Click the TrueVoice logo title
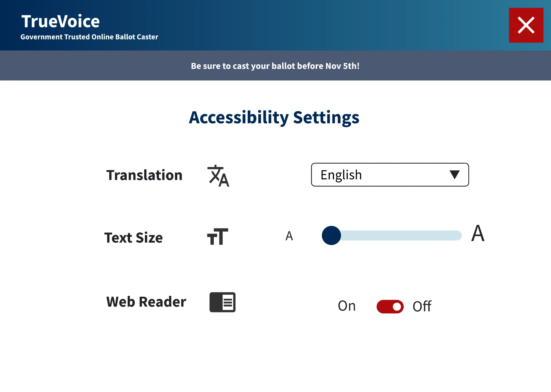 coord(61,21)
